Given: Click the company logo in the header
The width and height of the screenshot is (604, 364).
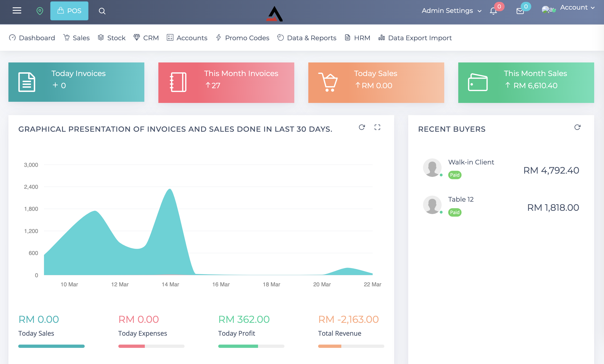Looking at the screenshot, I should coord(275,14).
